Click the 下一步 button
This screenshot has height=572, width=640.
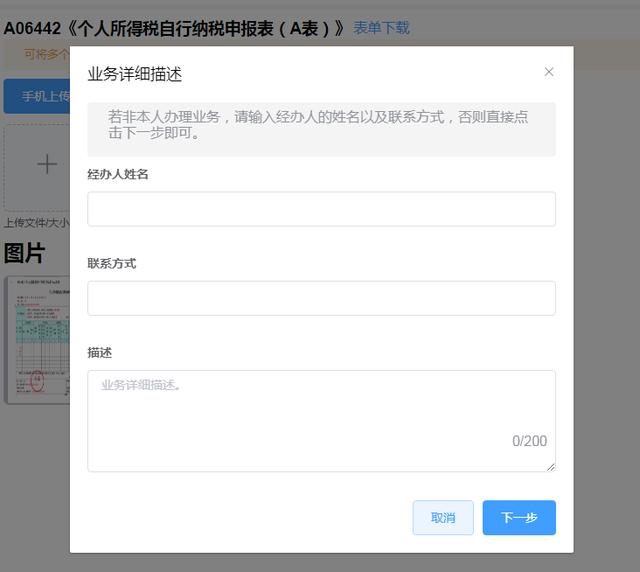519,517
